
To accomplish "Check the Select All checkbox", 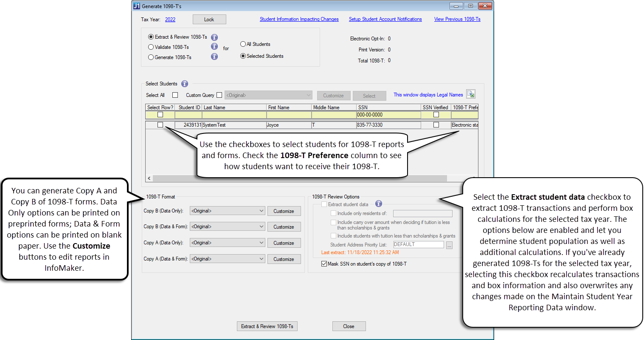I will [175, 95].
